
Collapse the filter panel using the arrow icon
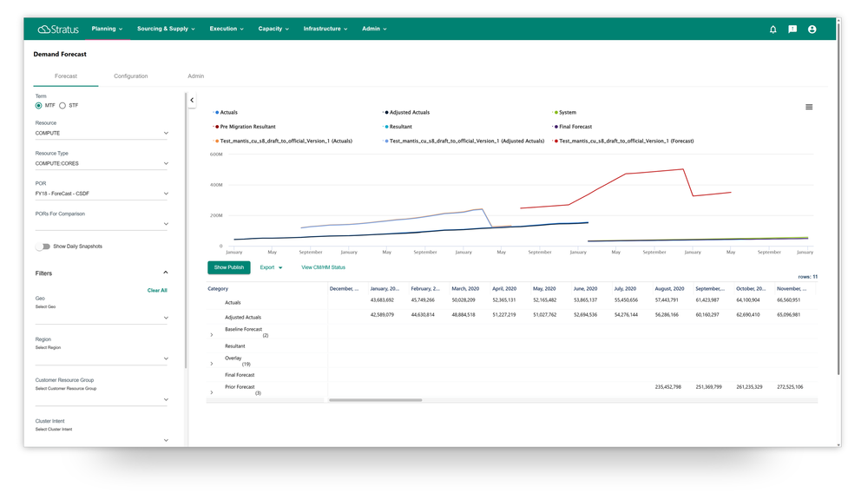pos(192,99)
